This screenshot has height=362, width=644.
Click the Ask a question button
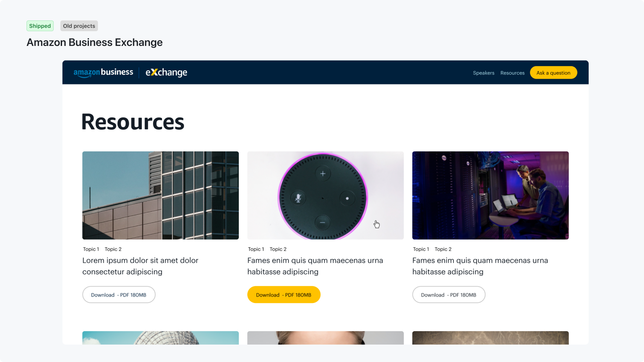tap(553, 72)
